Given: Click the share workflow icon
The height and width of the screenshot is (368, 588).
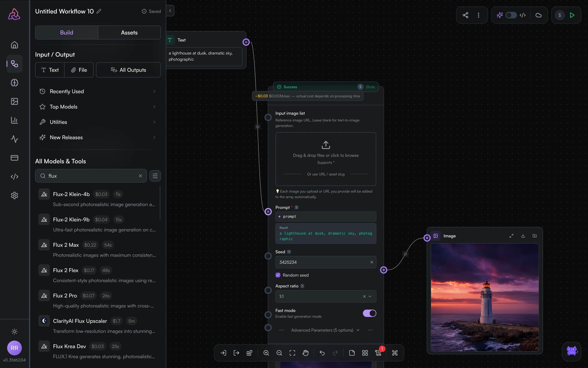Looking at the screenshot, I should coord(465,15).
